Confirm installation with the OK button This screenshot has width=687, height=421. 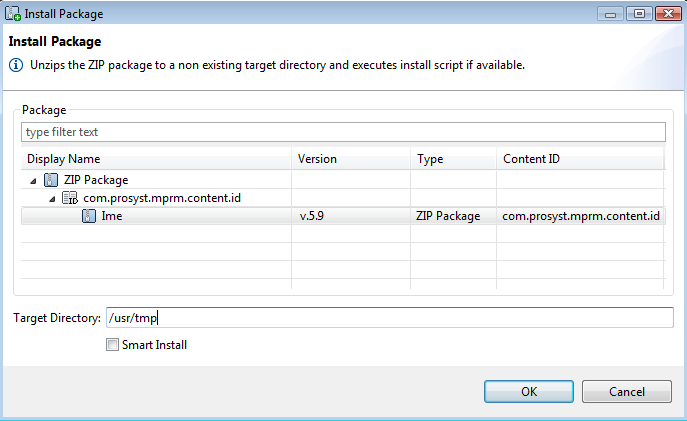click(x=529, y=391)
